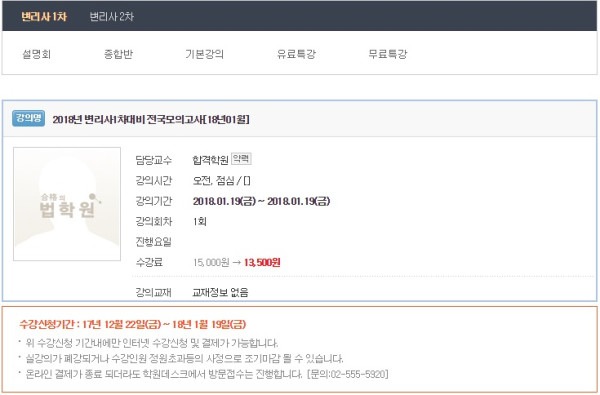Click the 담당교수 label
The width and height of the screenshot is (600, 395).
(x=153, y=160)
